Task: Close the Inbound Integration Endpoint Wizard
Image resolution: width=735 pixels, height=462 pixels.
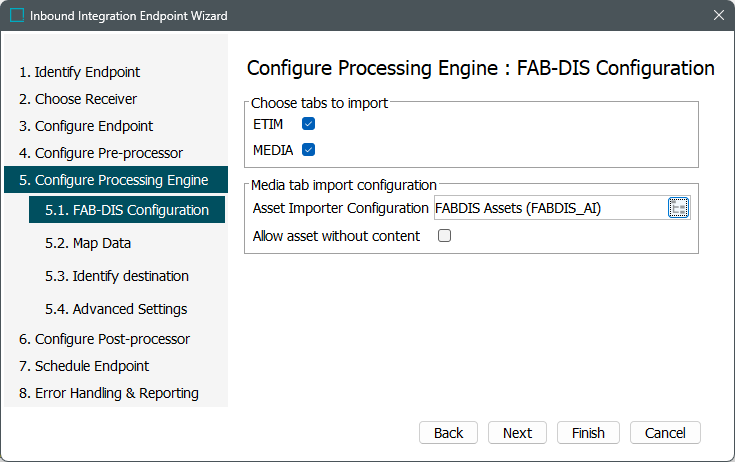Action: point(718,16)
